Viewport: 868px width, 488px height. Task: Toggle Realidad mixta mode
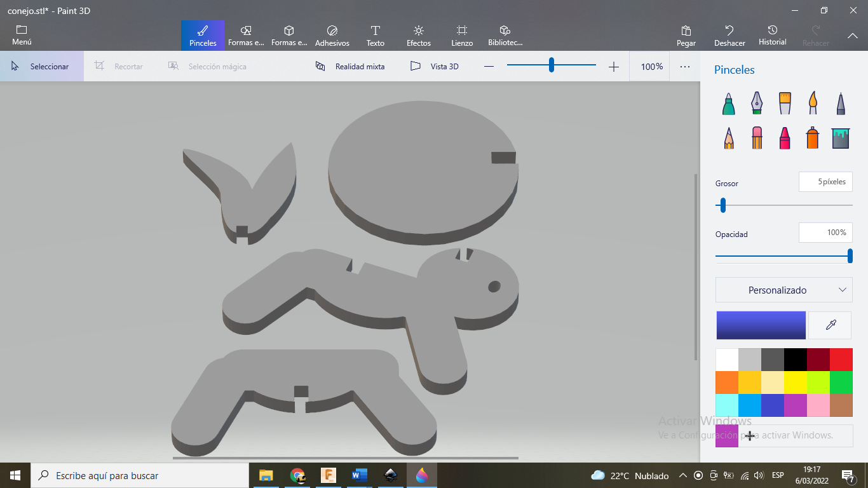click(x=350, y=66)
